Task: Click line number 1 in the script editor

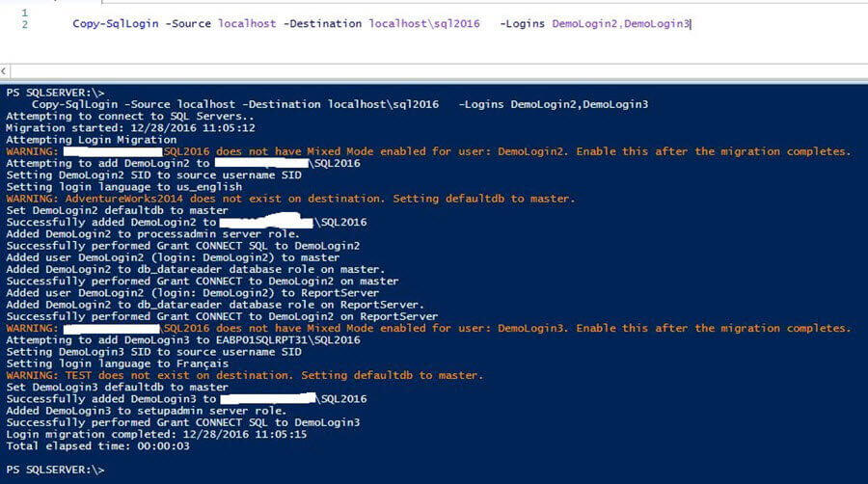Action: point(23,12)
